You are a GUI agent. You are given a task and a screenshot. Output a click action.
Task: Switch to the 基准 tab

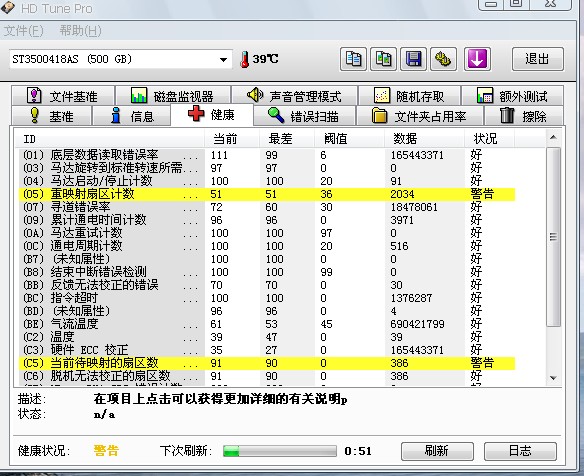coord(51,115)
